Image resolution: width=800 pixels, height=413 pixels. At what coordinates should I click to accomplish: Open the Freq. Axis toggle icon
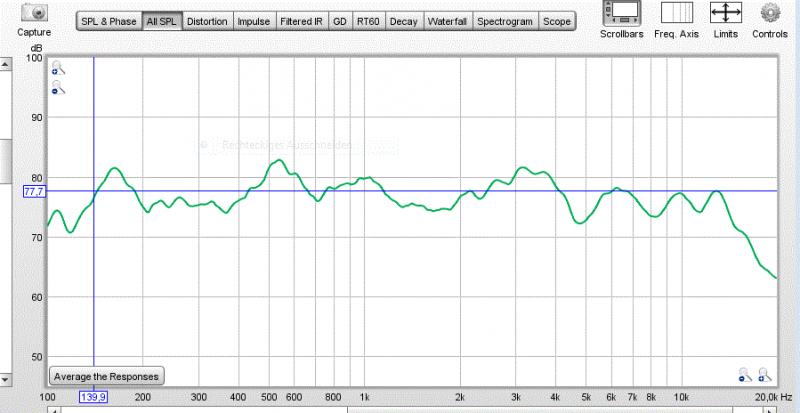[x=677, y=13]
